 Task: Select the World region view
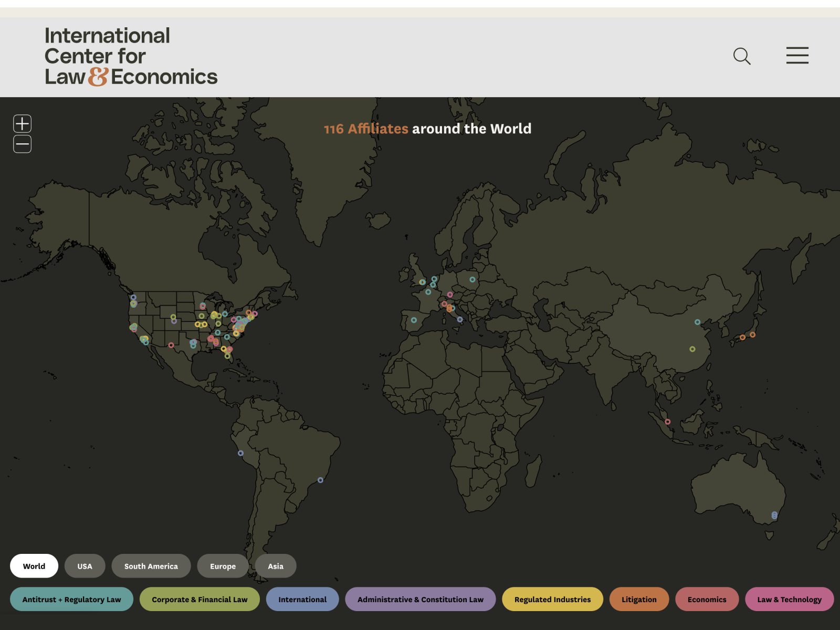point(34,566)
